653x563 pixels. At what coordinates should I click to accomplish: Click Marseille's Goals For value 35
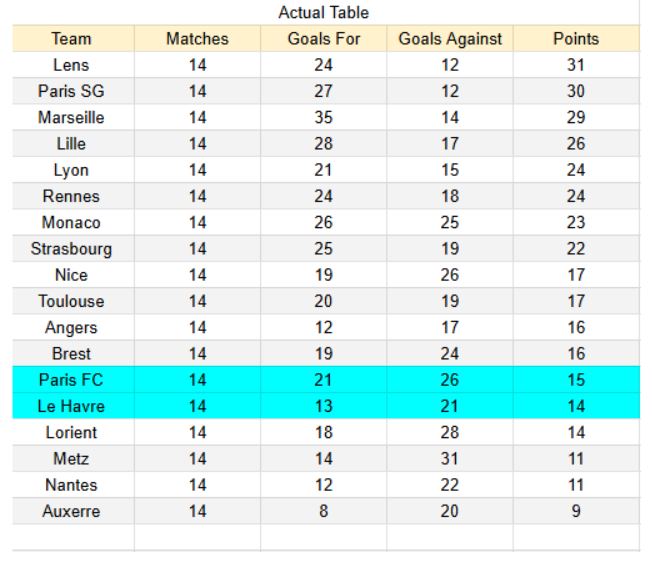pos(323,117)
